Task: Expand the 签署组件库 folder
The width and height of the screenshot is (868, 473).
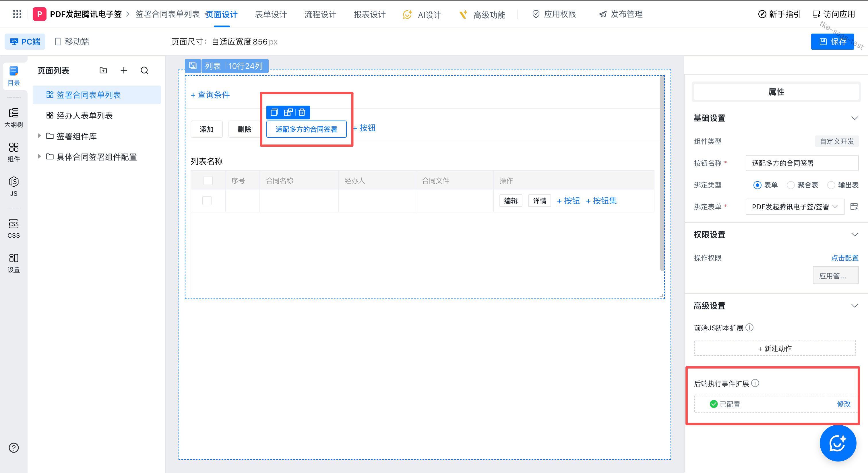Action: (x=39, y=136)
